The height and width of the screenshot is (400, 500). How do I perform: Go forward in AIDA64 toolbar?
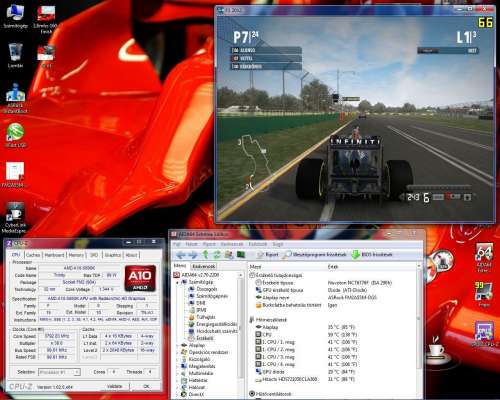point(193,255)
